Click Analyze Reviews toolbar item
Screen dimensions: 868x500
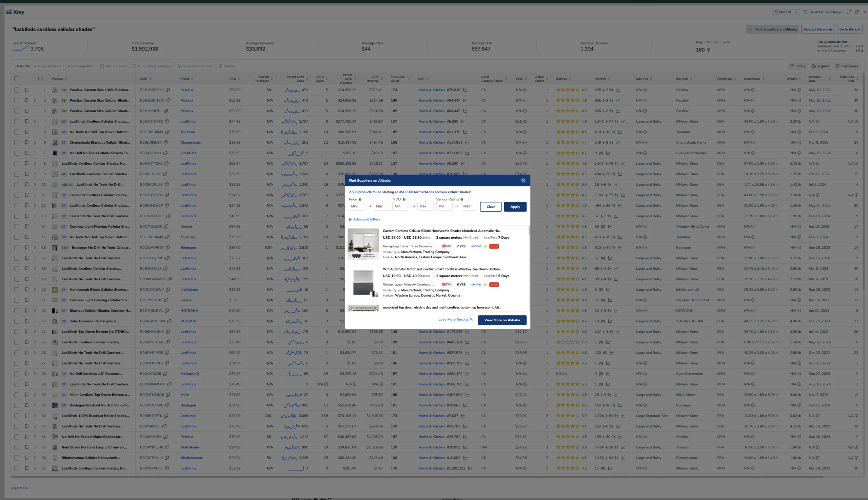(x=47, y=66)
